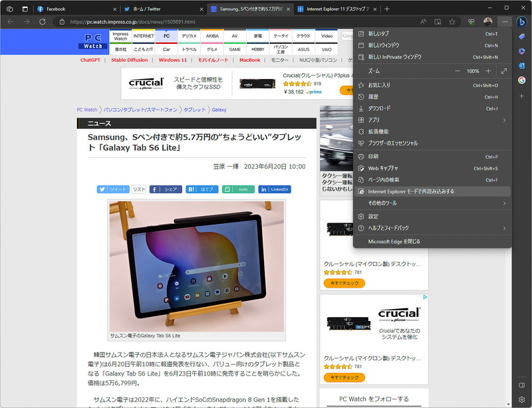Screen dimensions: 532x408
Task: Open the Read aloud icon in address bar
Action: tap(423, 22)
